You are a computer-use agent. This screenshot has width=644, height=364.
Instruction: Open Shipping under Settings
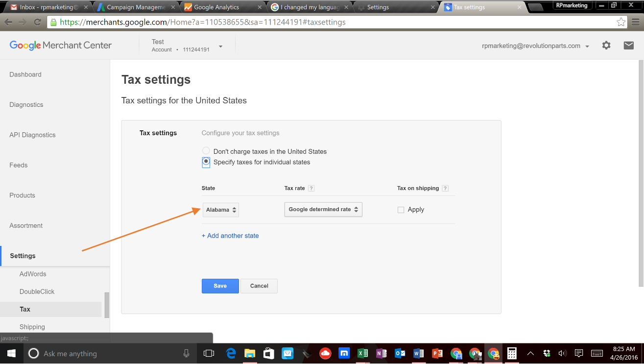coord(32,327)
